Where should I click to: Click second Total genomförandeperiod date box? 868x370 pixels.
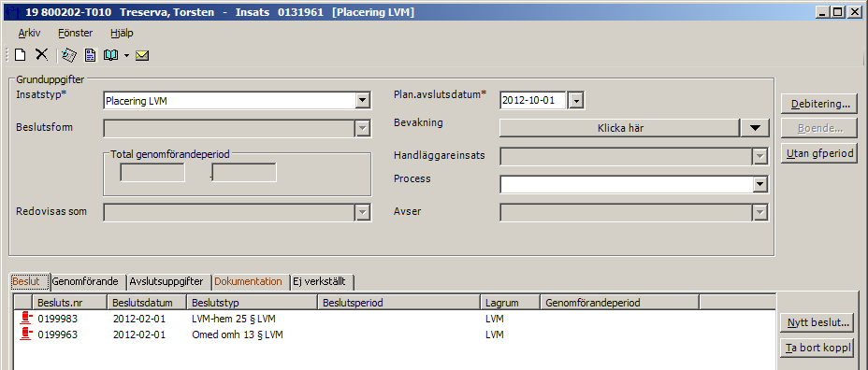tap(244, 173)
